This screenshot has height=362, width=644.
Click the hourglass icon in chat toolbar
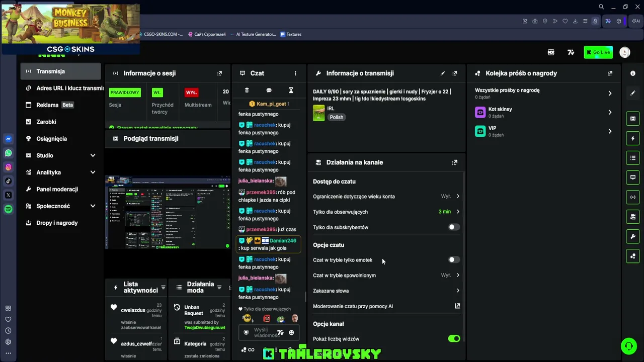291,90
